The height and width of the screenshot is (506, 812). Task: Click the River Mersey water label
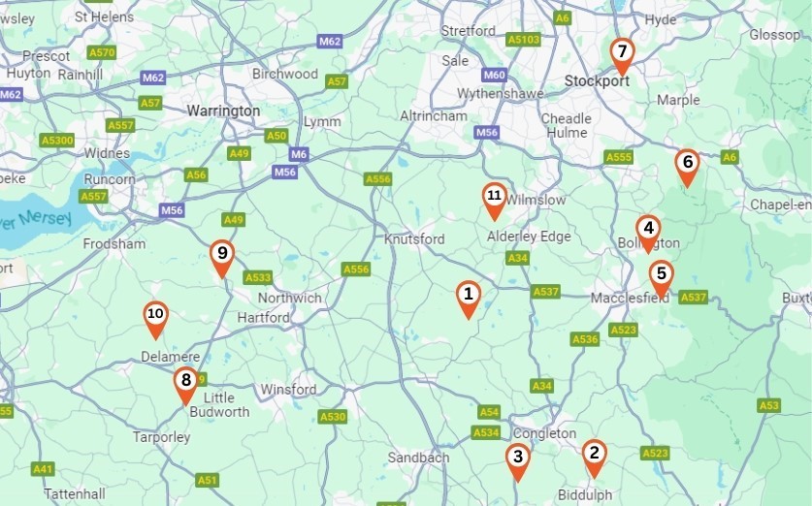click(x=36, y=220)
